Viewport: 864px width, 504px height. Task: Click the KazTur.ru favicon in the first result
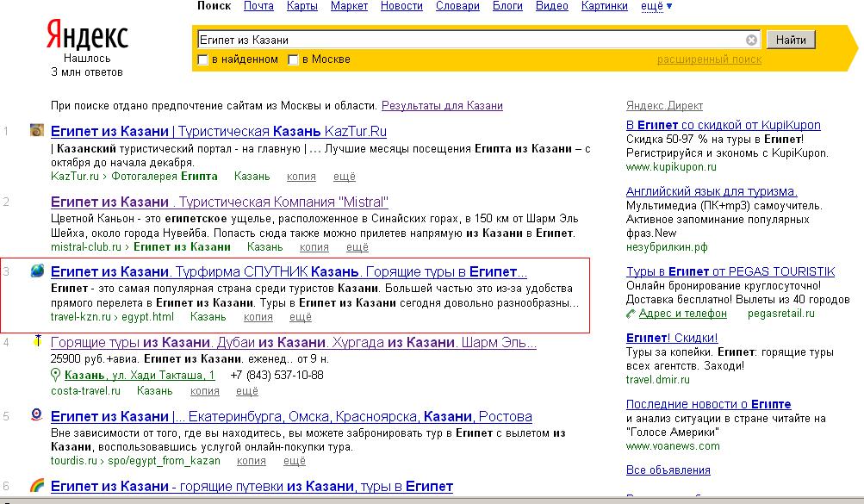pos(37,131)
